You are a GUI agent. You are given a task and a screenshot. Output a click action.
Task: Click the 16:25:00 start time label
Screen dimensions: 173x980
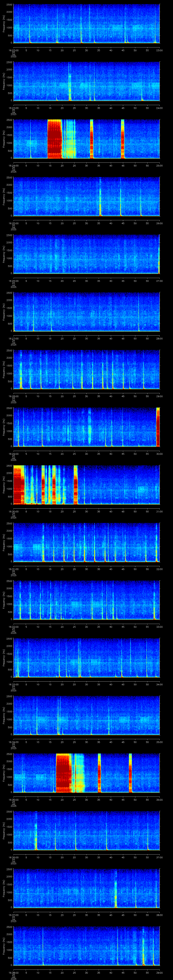pos(13,223)
